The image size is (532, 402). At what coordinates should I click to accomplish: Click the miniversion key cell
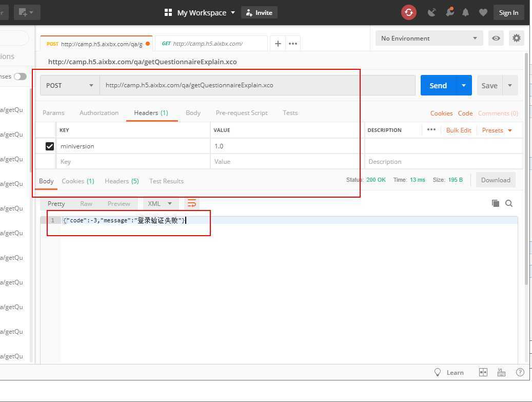133,146
